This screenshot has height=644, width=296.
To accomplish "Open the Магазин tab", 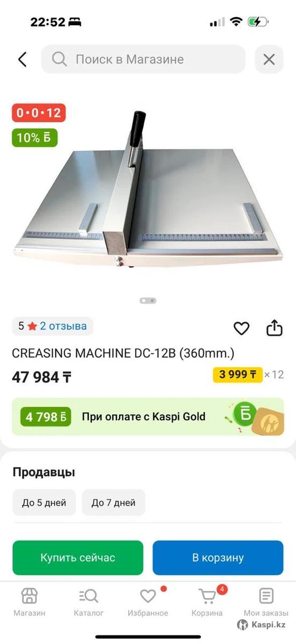I will pyautogui.click(x=29, y=602).
